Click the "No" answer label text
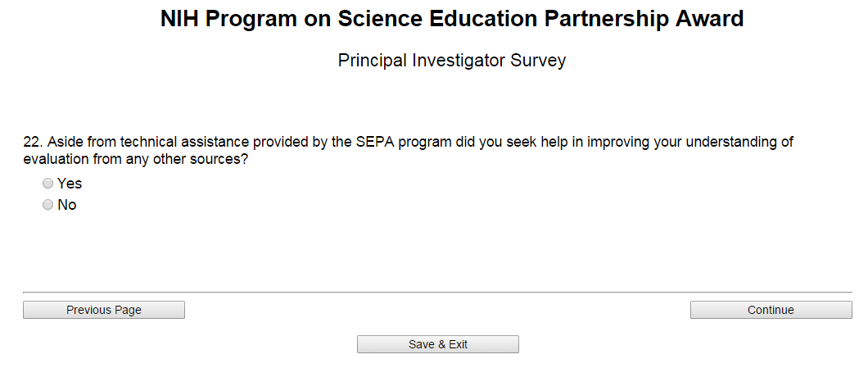Screen dimensions: 868x368 [67, 205]
